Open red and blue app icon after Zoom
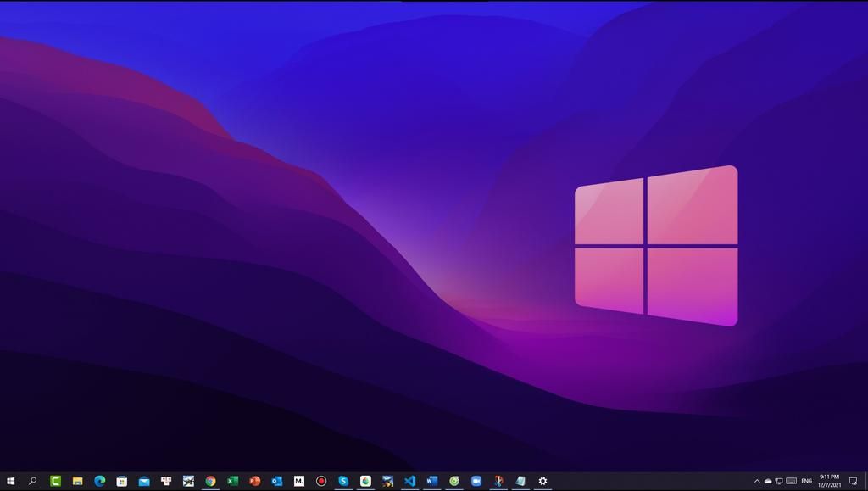The width and height of the screenshot is (868, 491). point(498,481)
